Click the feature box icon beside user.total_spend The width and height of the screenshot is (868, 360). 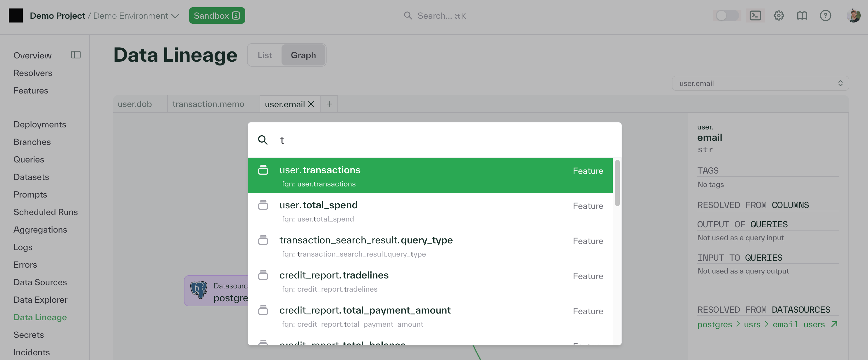click(x=263, y=205)
